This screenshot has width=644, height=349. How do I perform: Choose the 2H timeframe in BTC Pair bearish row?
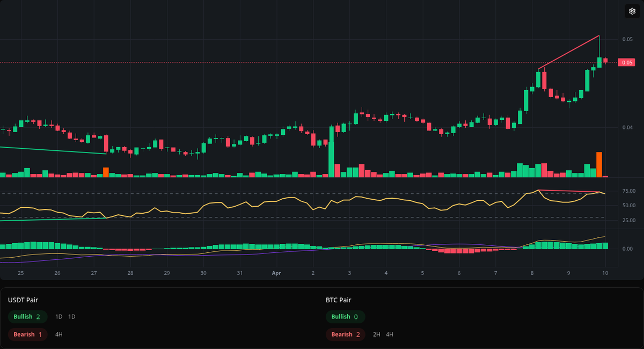pyautogui.click(x=377, y=335)
